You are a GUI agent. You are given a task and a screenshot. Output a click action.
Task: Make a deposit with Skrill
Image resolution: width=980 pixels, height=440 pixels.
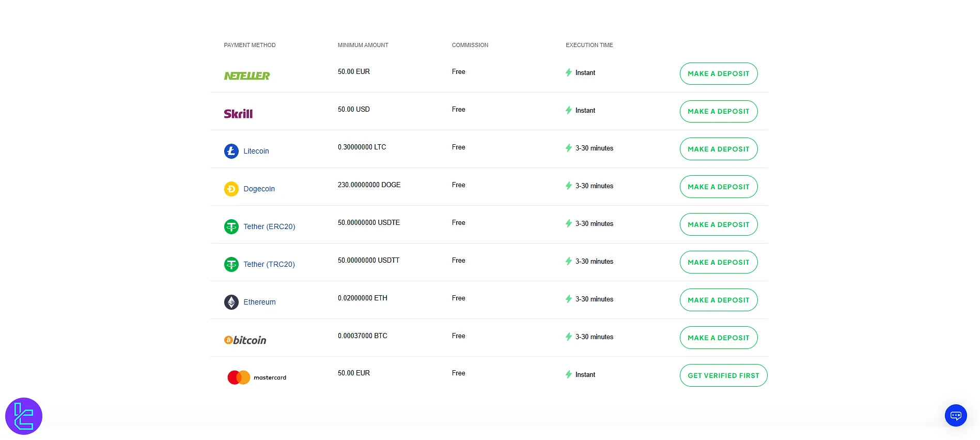pyautogui.click(x=719, y=111)
